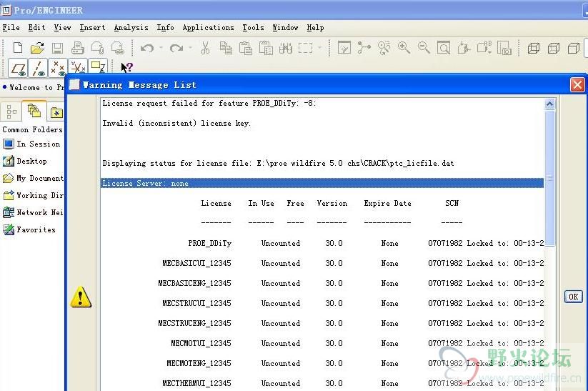
Task: Click the Paste clipboard icon
Action: pyautogui.click(x=245, y=48)
